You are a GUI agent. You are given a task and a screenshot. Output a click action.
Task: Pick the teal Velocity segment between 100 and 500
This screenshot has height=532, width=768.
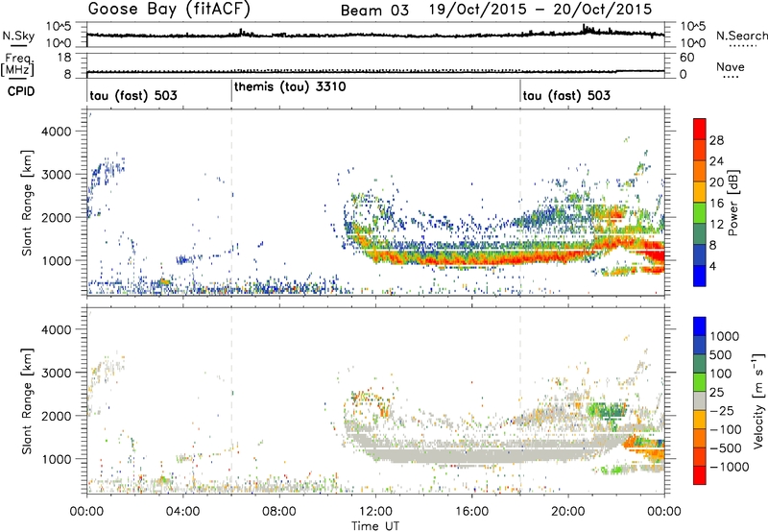pos(700,364)
